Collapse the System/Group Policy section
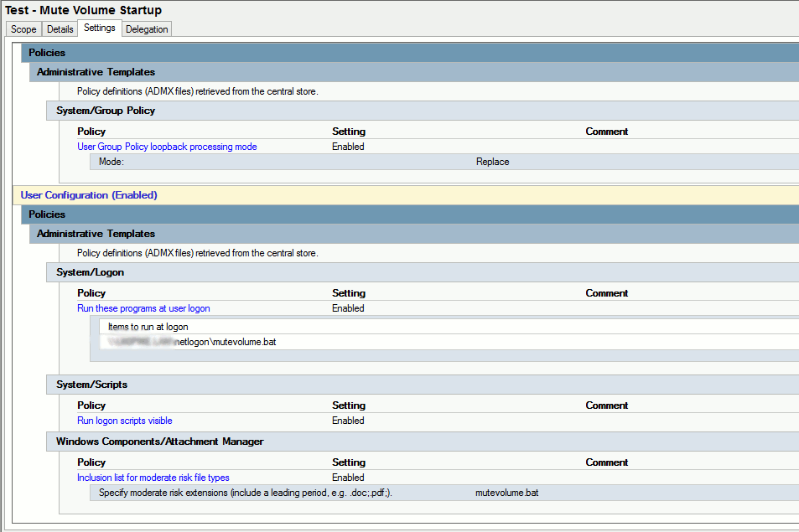 click(106, 111)
